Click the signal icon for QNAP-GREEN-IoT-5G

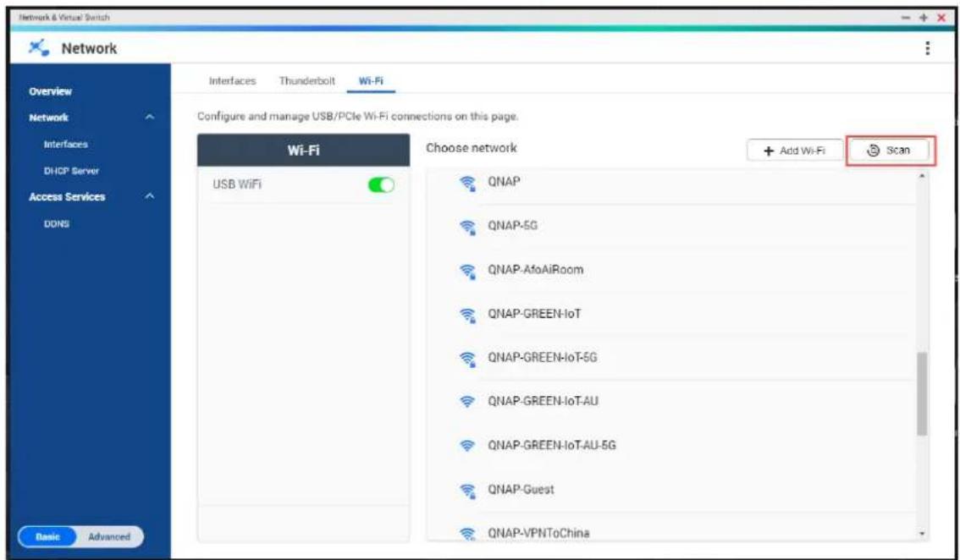point(468,358)
